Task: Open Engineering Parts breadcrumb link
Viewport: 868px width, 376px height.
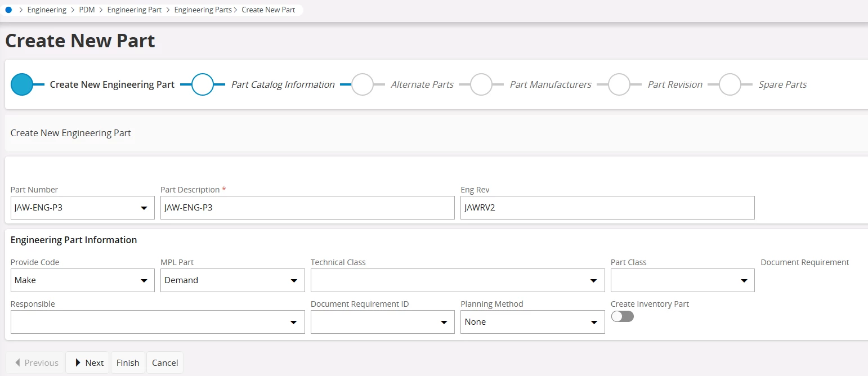Action: pyautogui.click(x=203, y=10)
